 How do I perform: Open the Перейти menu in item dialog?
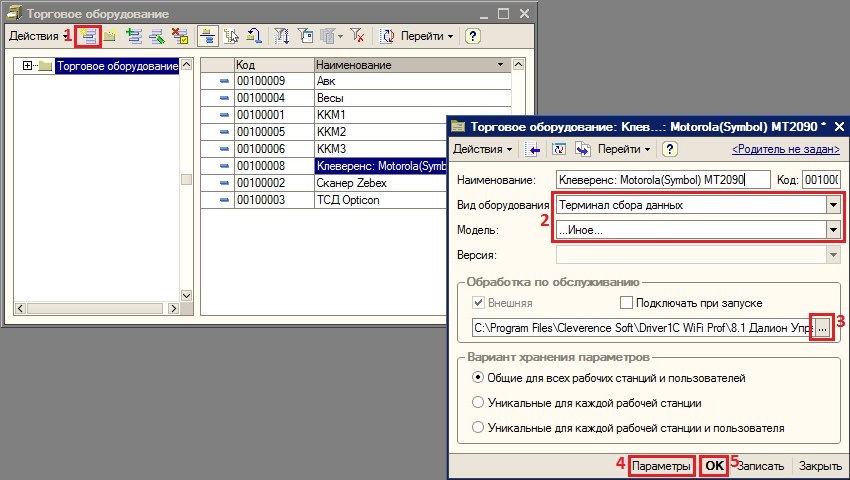623,149
